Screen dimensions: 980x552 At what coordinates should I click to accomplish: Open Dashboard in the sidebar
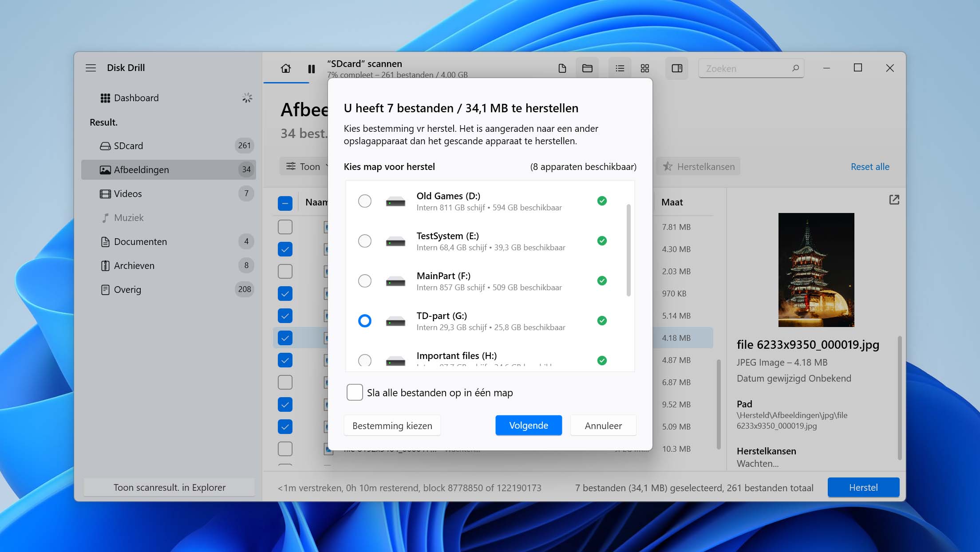coord(169,98)
